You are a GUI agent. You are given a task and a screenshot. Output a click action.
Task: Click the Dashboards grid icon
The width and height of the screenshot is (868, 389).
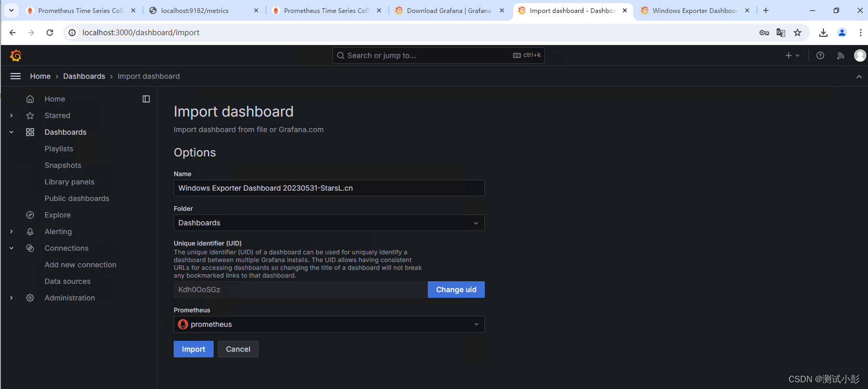click(x=30, y=132)
